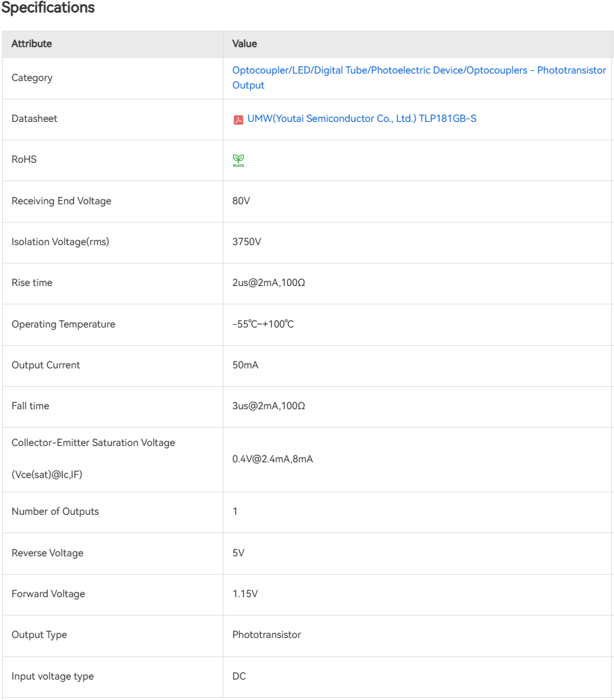Image resolution: width=614 pixels, height=700 pixels.
Task: Select the 80V receiving end voltage value
Action: pos(241,201)
